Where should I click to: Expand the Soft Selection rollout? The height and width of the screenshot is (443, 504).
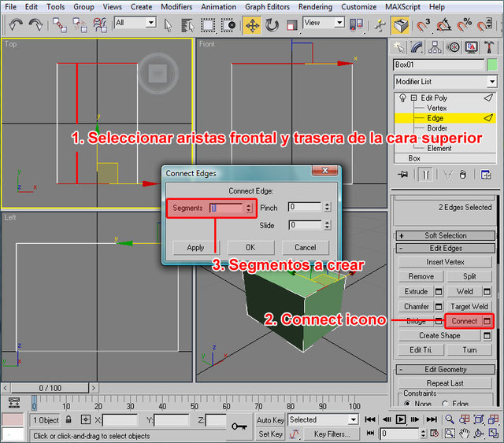(445, 235)
